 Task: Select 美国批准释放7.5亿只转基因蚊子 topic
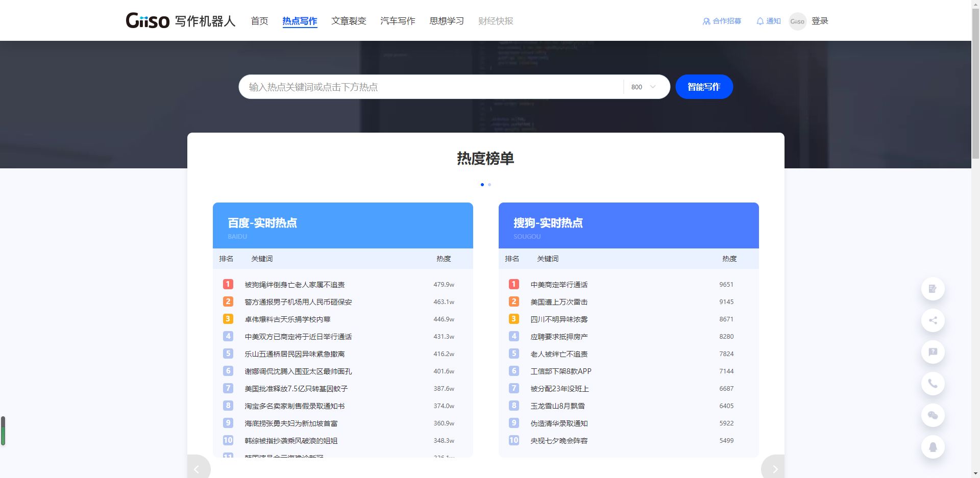(296, 389)
